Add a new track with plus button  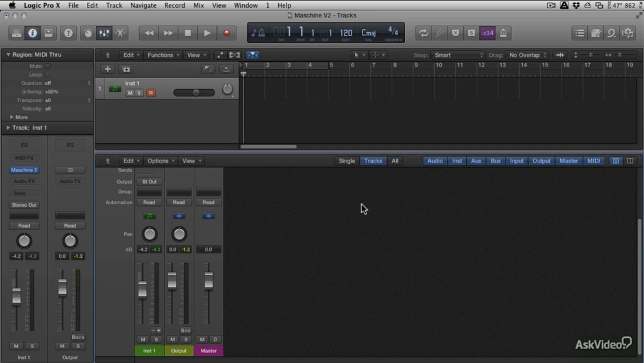tap(108, 69)
